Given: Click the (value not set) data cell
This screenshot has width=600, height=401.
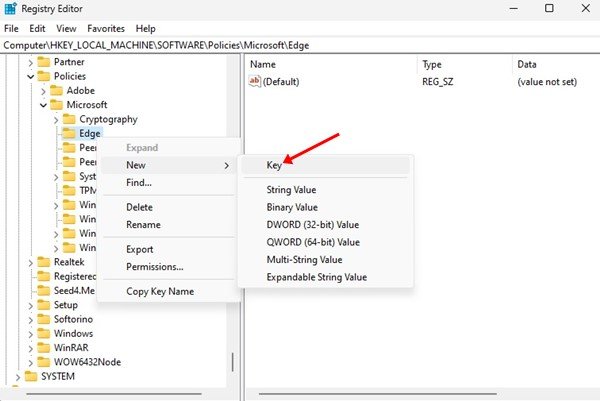Looking at the screenshot, I should tap(547, 82).
